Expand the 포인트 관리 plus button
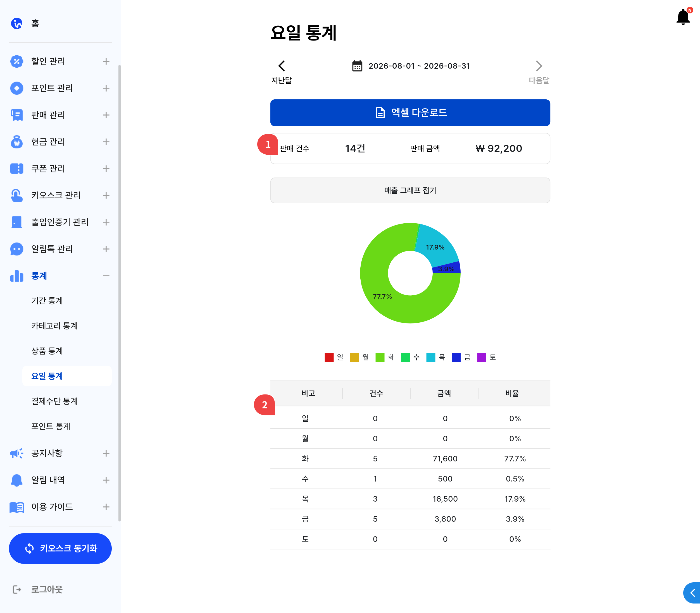 (x=106, y=88)
